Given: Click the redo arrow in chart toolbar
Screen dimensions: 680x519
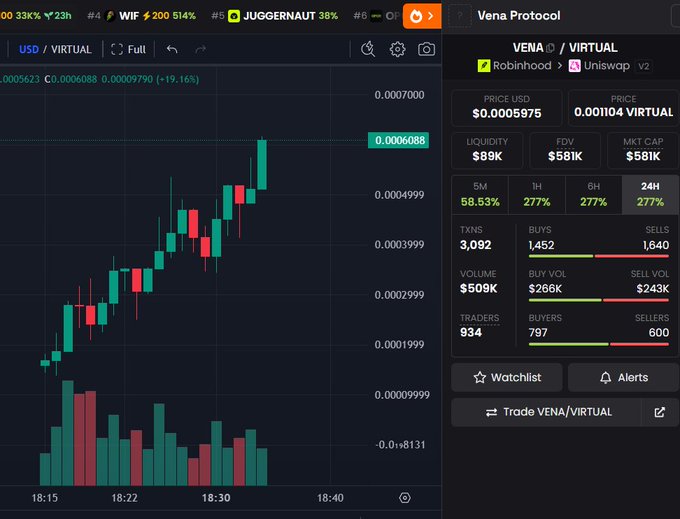Looking at the screenshot, I should [x=200, y=49].
